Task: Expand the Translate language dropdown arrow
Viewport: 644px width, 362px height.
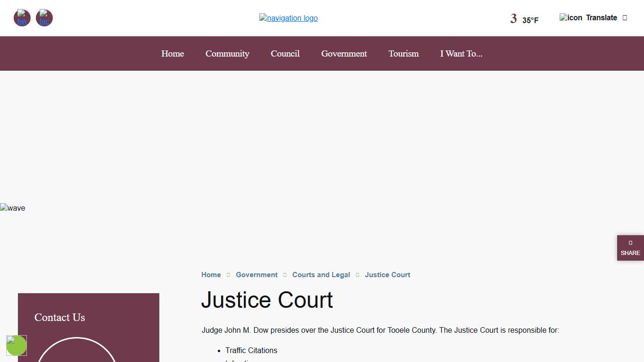Action: (625, 17)
